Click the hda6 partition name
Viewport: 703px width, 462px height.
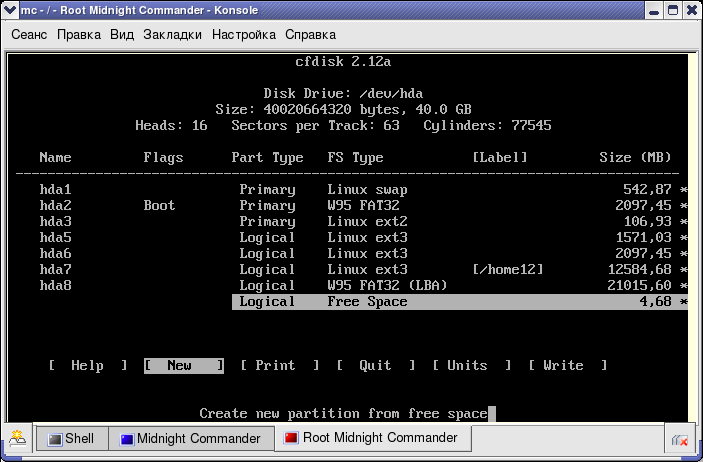point(55,253)
